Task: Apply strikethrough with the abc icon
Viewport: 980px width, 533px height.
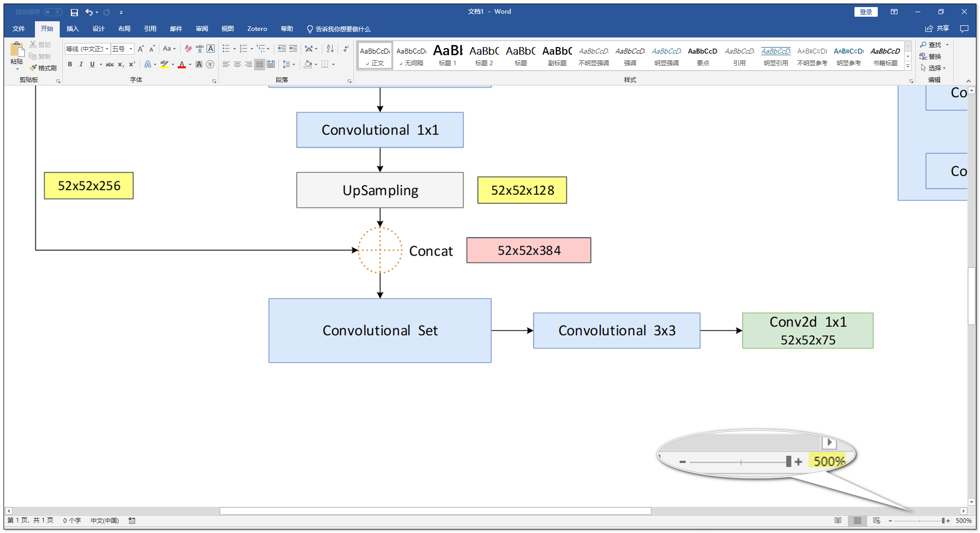Action: (x=110, y=64)
